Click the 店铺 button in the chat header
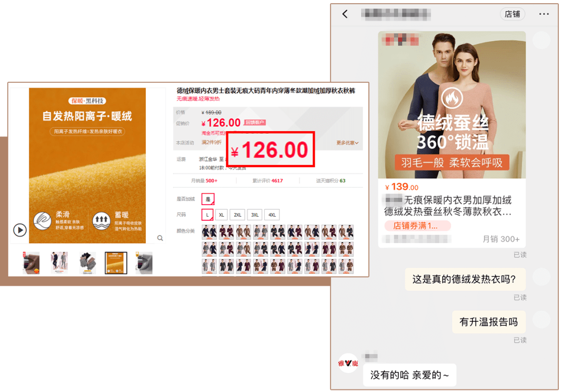 pos(513,14)
